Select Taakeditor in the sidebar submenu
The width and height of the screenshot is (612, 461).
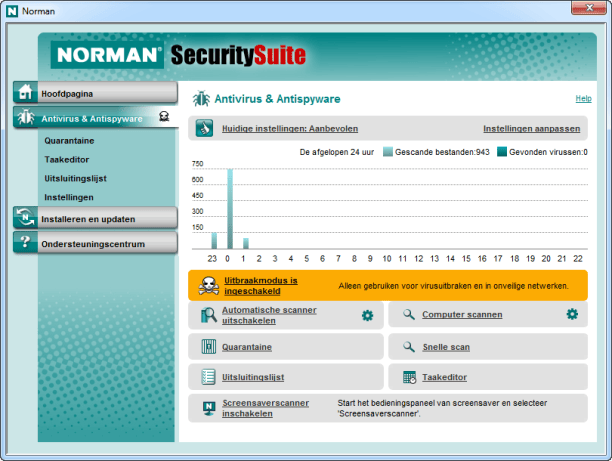coord(67,159)
